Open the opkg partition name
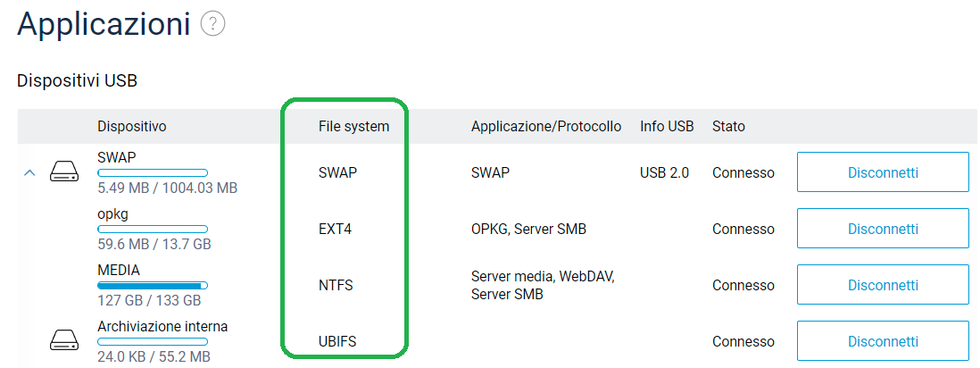The height and width of the screenshot is (368, 980). point(112,213)
